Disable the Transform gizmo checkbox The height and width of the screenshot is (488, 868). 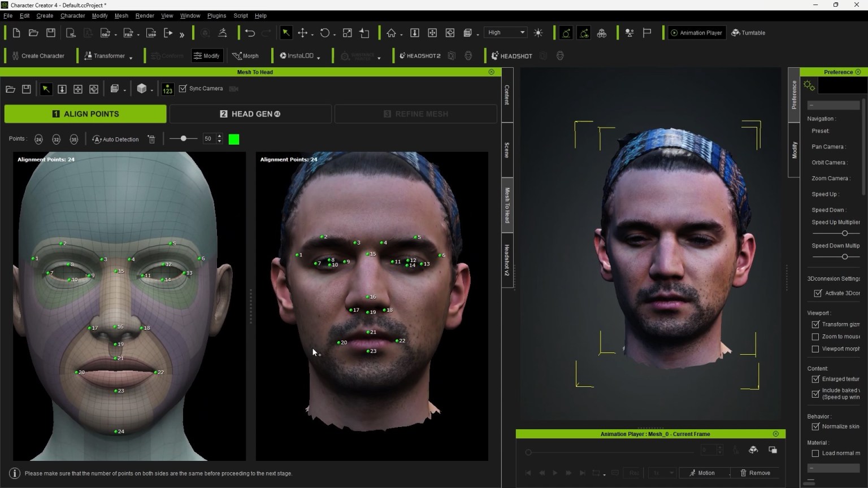815,324
